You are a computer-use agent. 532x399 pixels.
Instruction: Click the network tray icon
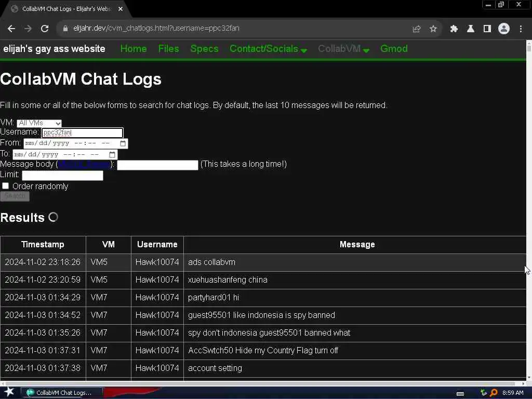coord(484,393)
